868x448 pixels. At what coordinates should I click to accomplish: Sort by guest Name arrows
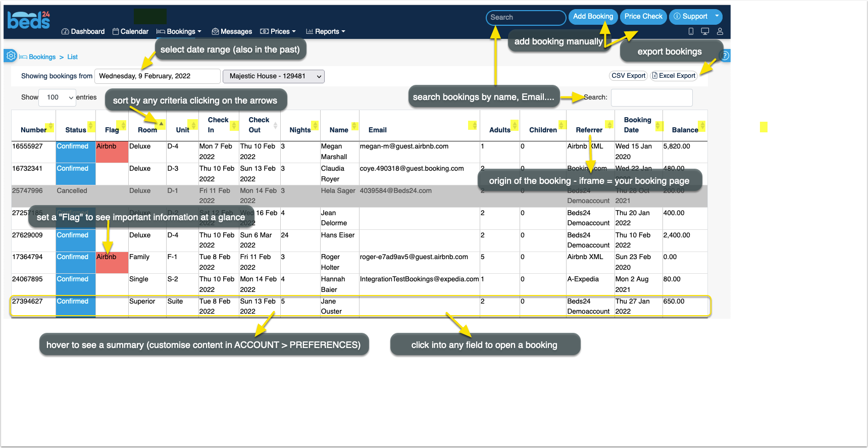(354, 125)
